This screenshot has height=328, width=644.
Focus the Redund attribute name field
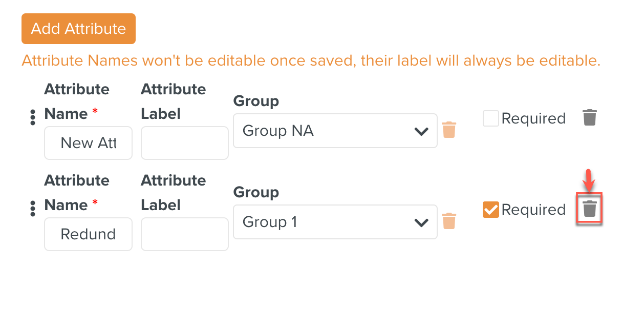tap(88, 234)
